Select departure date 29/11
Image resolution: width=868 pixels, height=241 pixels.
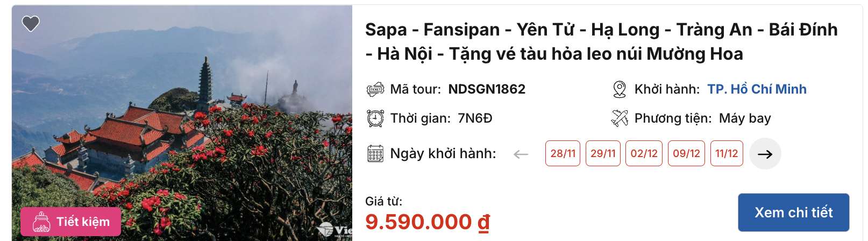(603, 153)
